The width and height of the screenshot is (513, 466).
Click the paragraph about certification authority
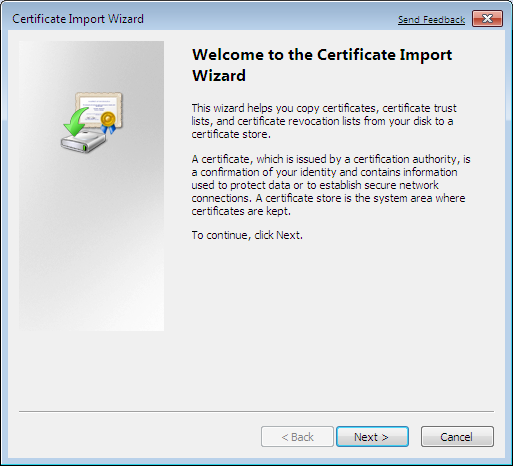[x=331, y=185]
